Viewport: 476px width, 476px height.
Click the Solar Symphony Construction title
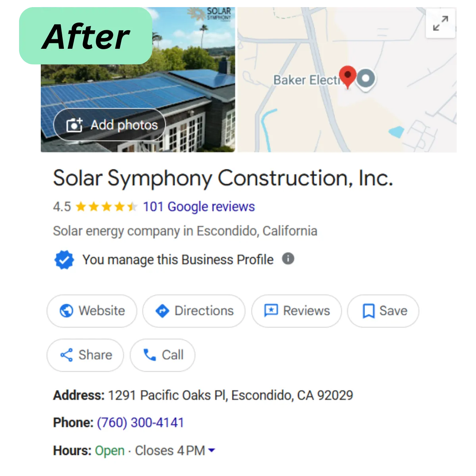(223, 178)
